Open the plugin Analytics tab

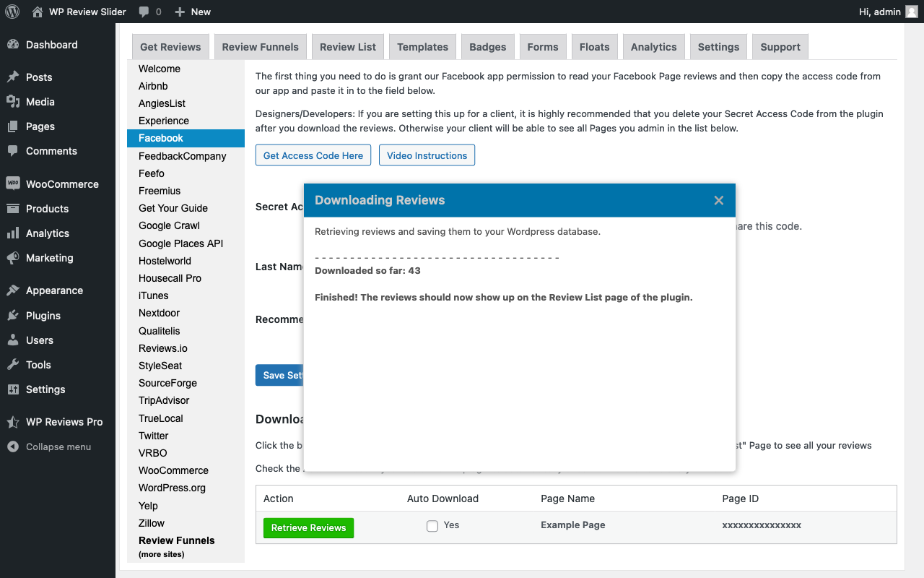point(654,47)
